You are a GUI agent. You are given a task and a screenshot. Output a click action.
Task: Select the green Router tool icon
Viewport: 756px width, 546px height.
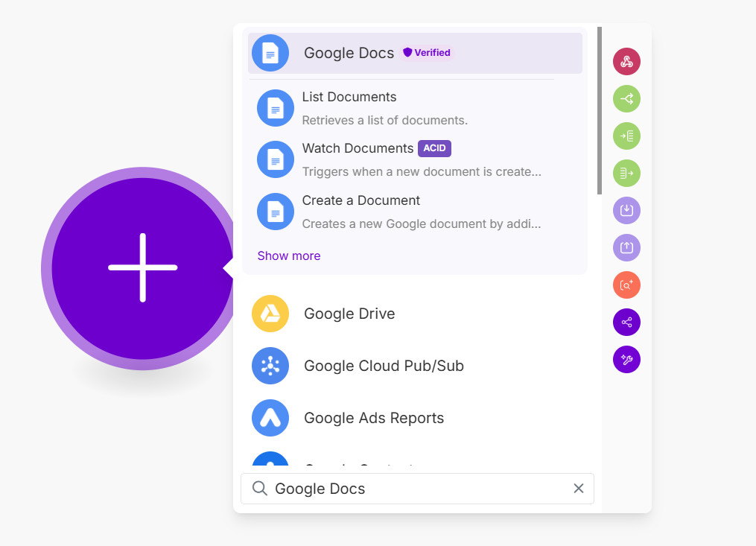click(x=627, y=99)
